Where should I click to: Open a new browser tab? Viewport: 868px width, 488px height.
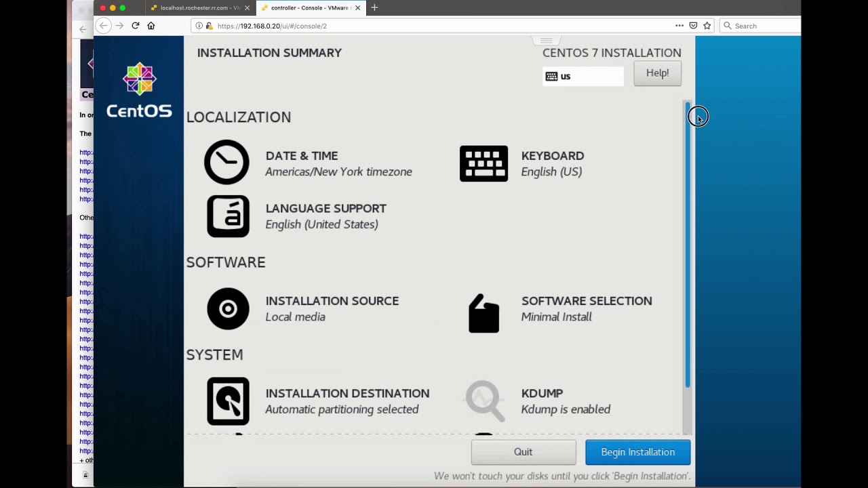tap(374, 7)
